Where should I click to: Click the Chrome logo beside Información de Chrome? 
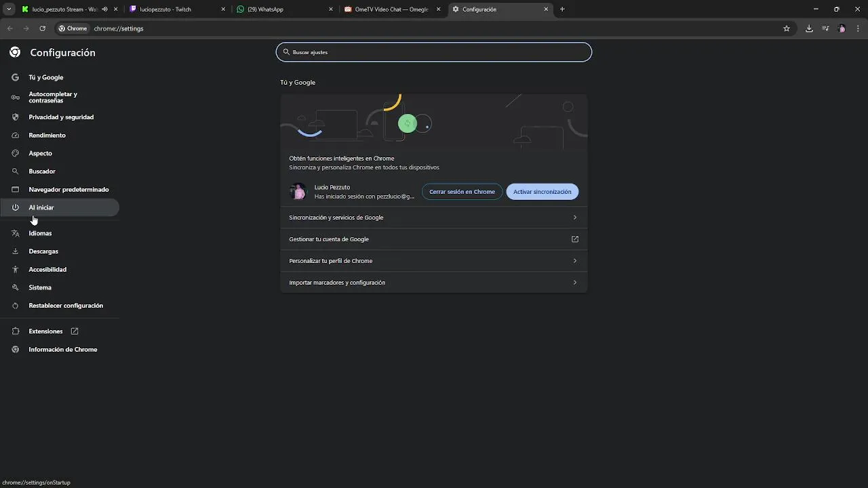pos(15,350)
